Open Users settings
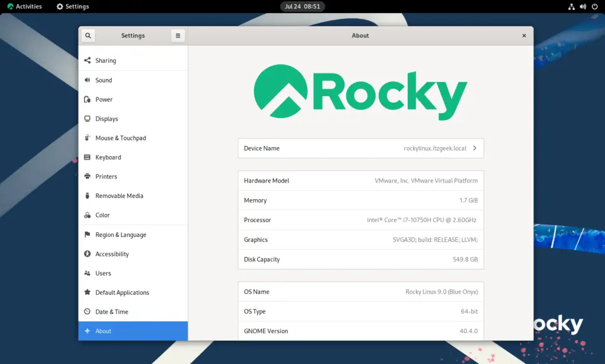Viewport: 605px width, 364px height. pyautogui.click(x=103, y=273)
